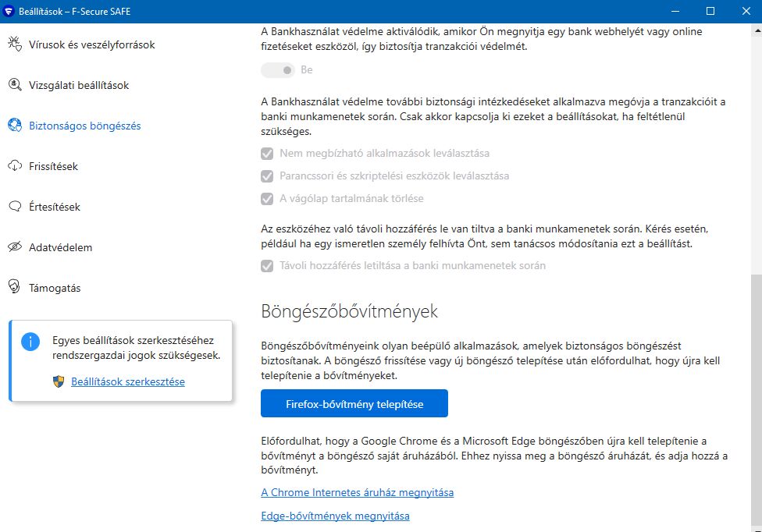762x532 pixels.
Task: Toggle A vágólap tartalmának törlése checkbox
Action: (267, 199)
